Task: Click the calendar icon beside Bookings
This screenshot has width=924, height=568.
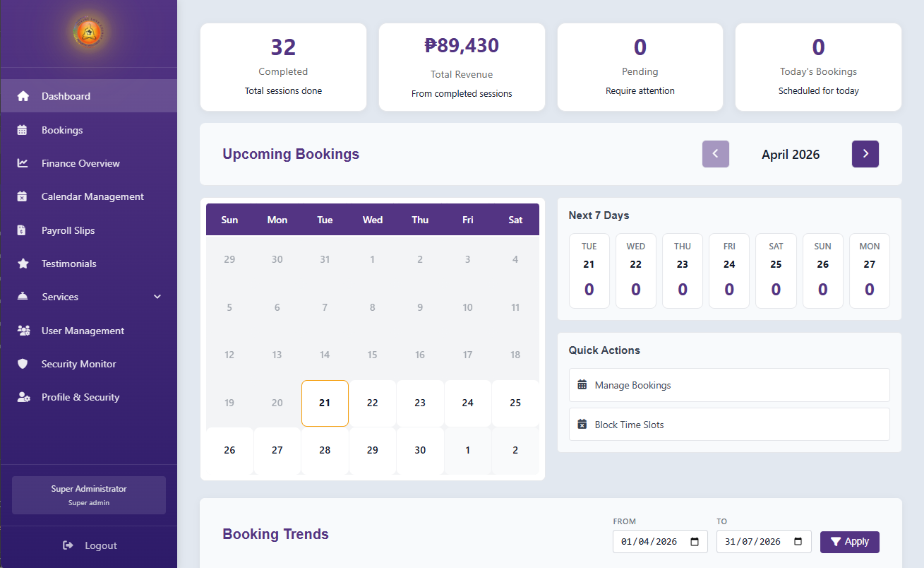Action: pyautogui.click(x=22, y=130)
